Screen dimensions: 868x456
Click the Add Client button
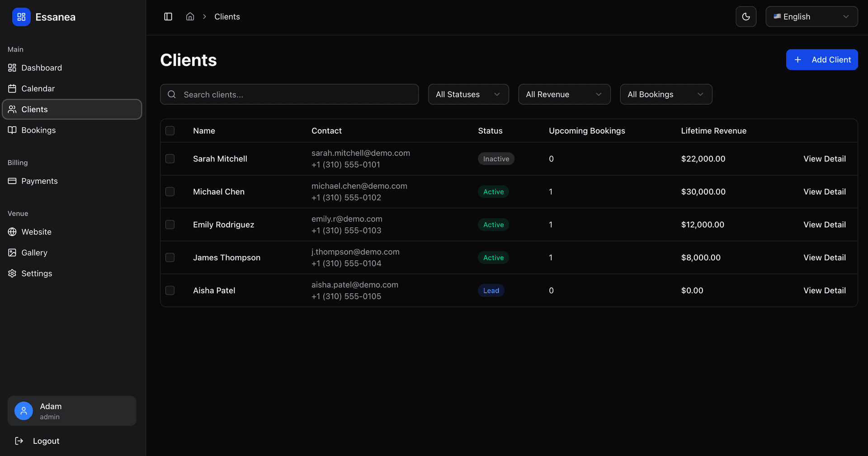822,59
